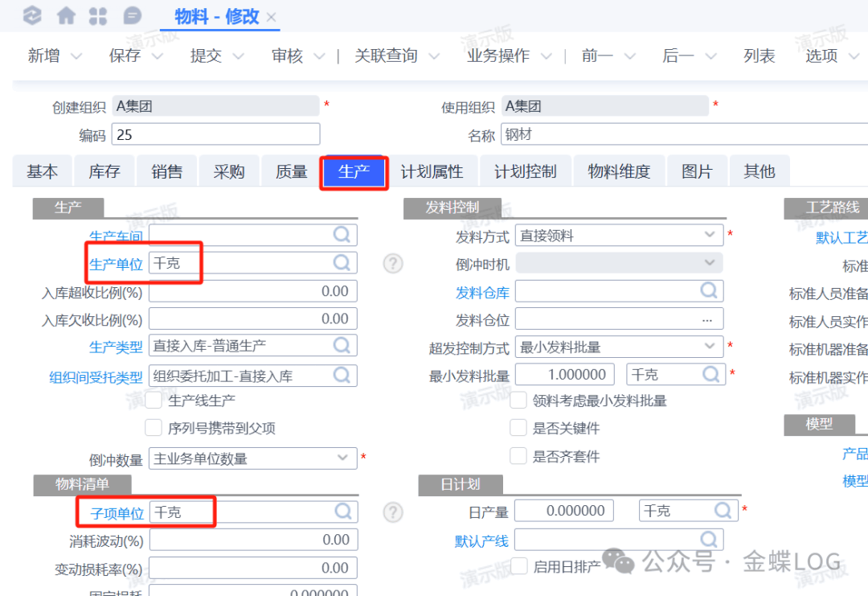Open the app grid icon
868x596 pixels.
point(97,15)
